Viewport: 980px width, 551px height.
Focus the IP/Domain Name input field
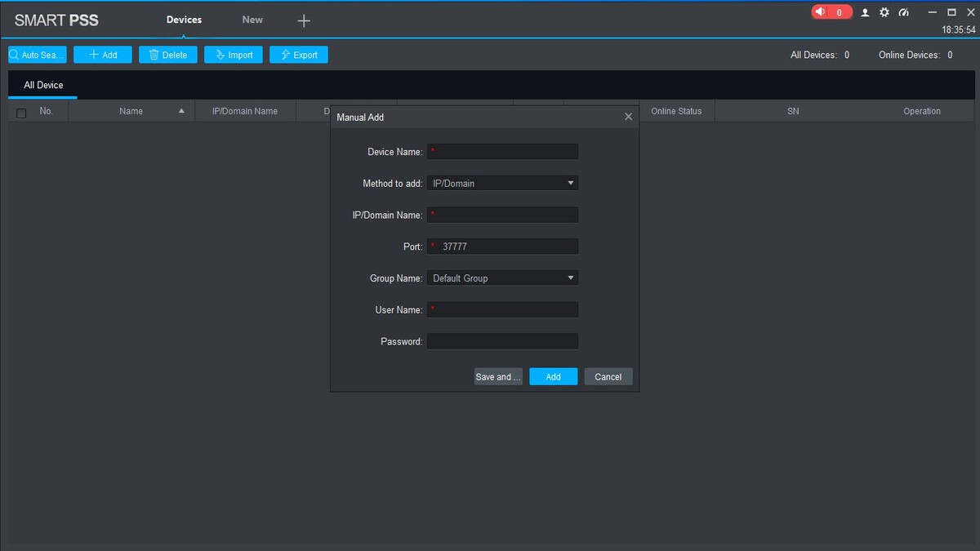[502, 215]
